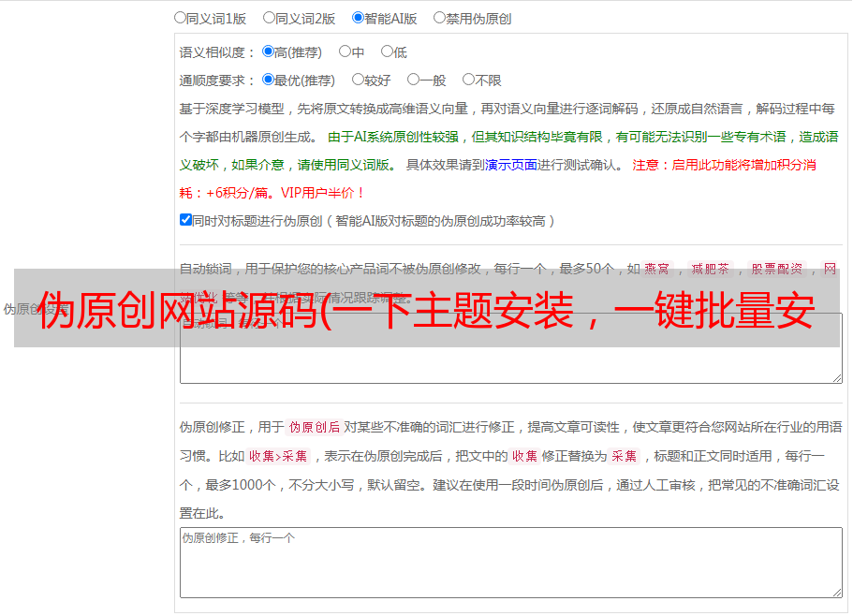The height and width of the screenshot is (616, 853).
Task: Click the 减肥茶 example keyword tag
Action: (x=711, y=269)
